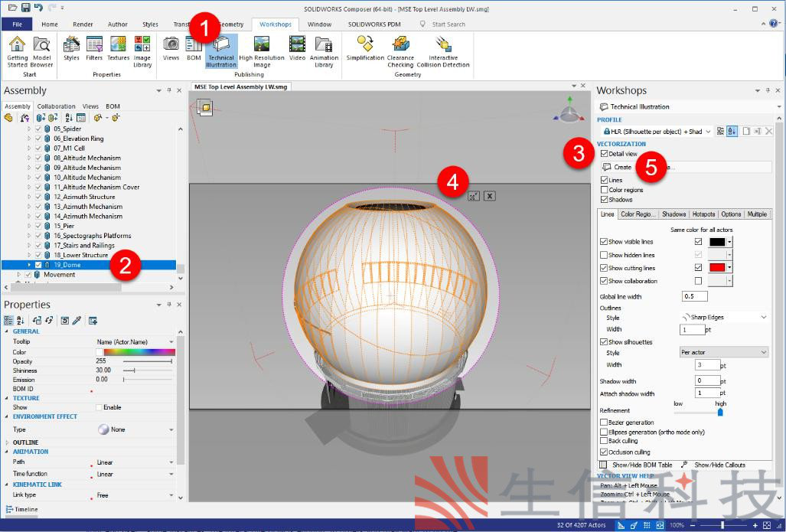Switch to the Render ribbon tab
The height and width of the screenshot is (532, 786).
[83, 24]
